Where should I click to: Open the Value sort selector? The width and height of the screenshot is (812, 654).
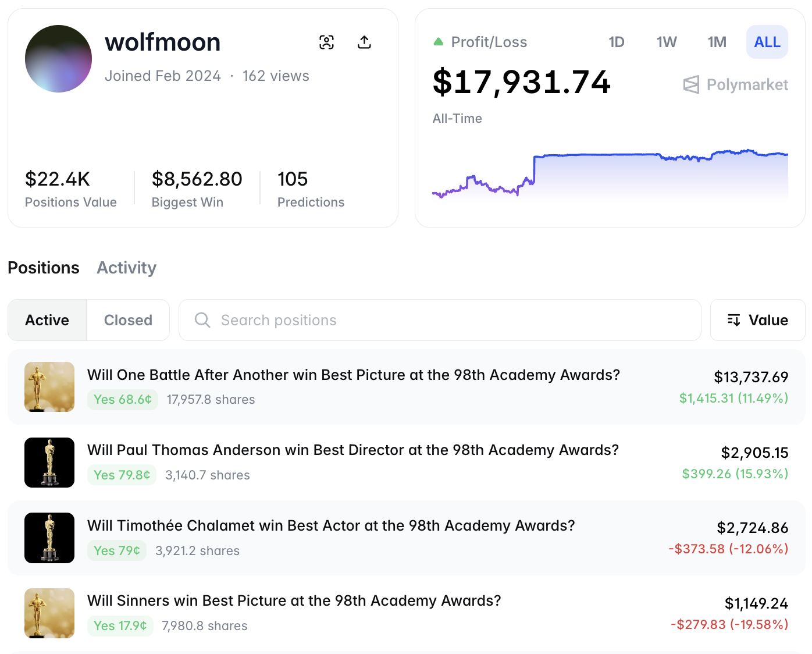point(757,320)
